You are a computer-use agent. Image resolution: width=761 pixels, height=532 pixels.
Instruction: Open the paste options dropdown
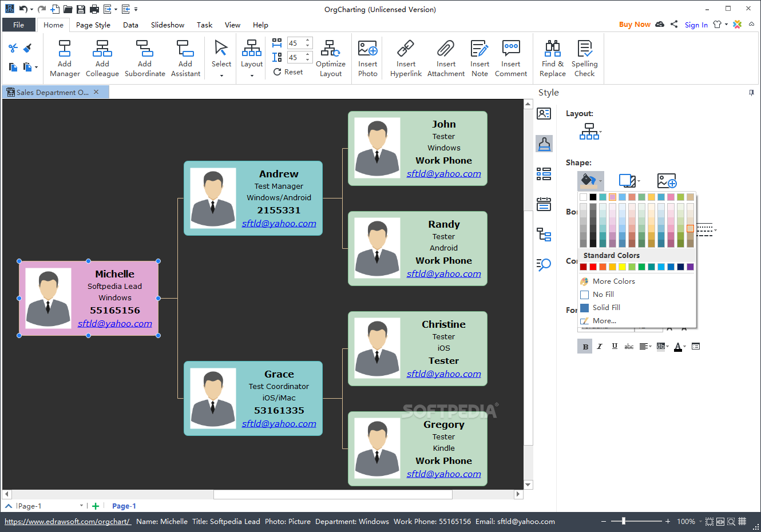[x=36, y=67]
